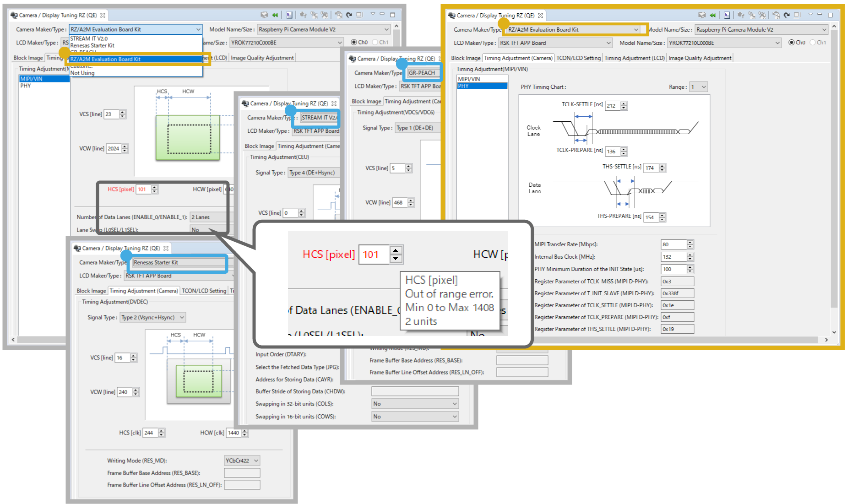Screen dimensions: 847x504
Task: Switch to Image Quality Adjustment tab in top-left window
Action: click(x=262, y=58)
